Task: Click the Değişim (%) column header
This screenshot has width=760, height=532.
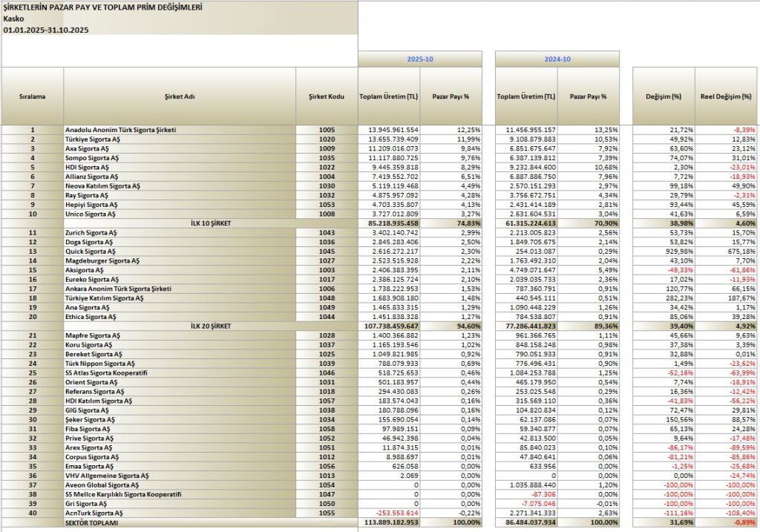Action: (663, 96)
